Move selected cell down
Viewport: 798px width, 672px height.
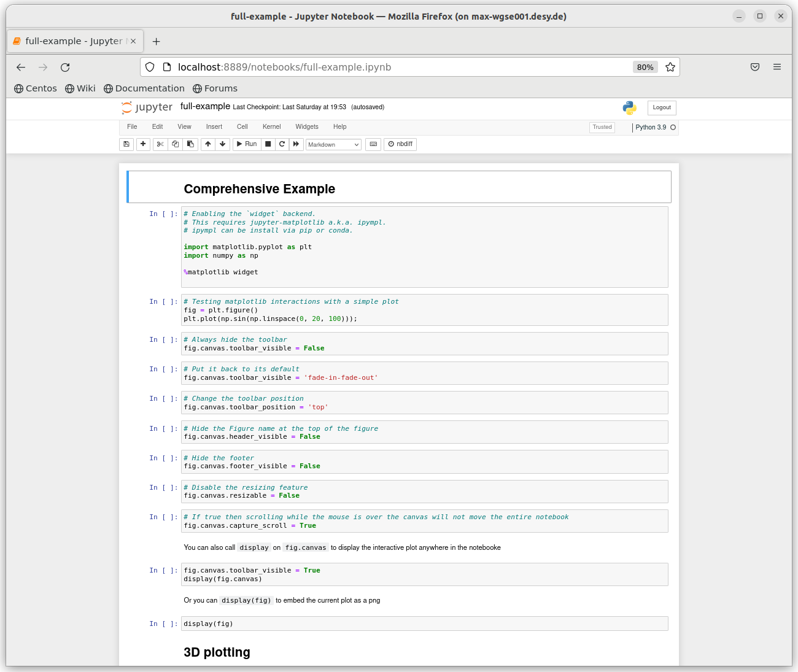click(223, 144)
